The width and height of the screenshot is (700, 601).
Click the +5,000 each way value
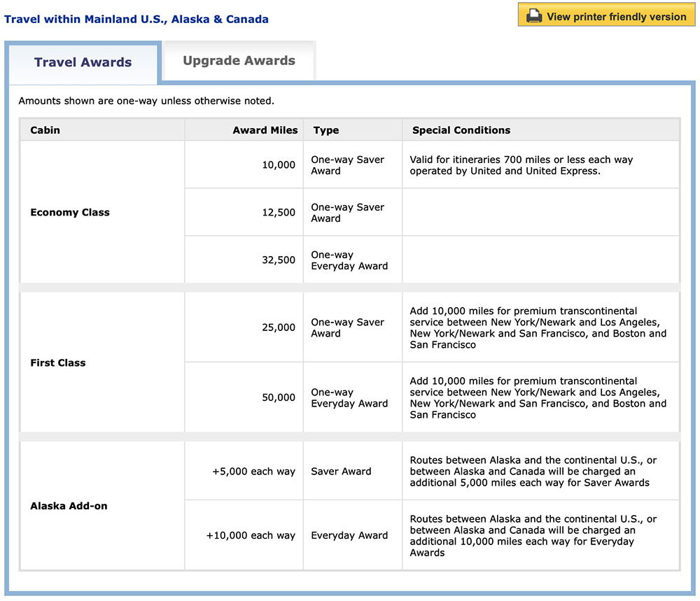[x=253, y=471]
